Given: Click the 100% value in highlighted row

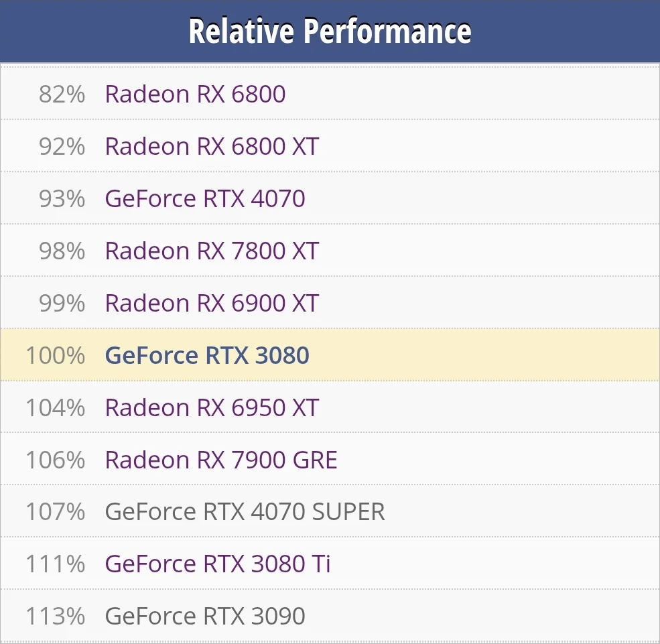Looking at the screenshot, I should point(55,356).
